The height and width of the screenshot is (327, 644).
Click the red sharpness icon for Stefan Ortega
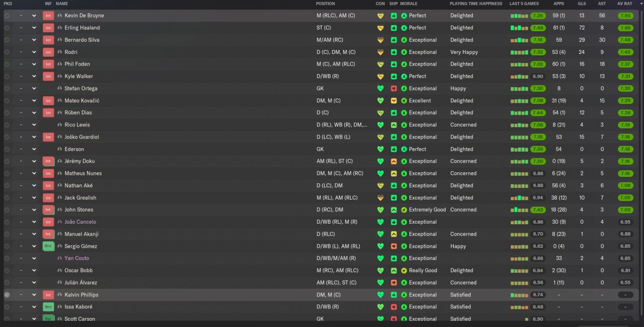(393, 89)
